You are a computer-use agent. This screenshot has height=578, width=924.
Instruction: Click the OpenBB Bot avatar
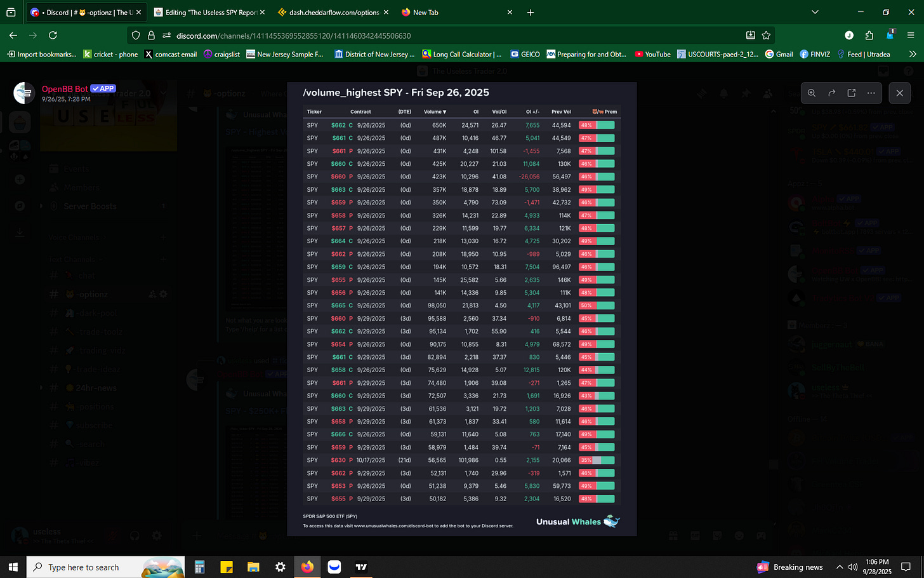pyautogui.click(x=24, y=93)
